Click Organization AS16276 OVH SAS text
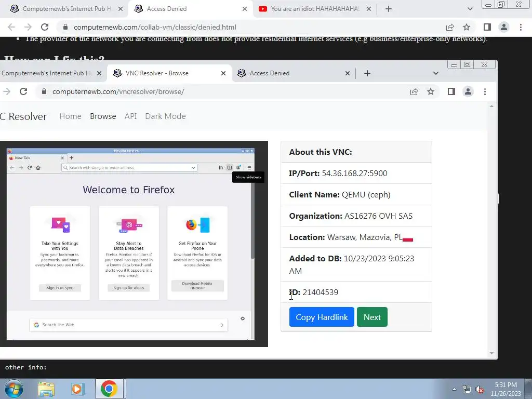 pos(351,216)
